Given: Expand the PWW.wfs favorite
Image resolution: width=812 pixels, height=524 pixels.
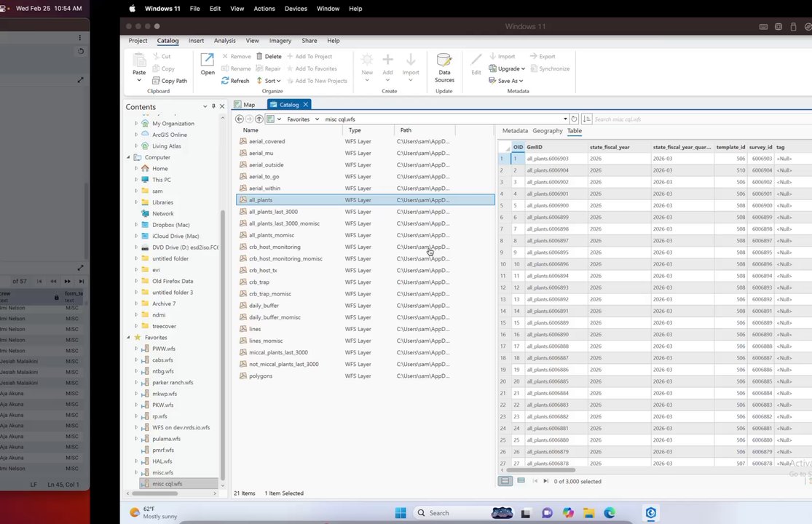Looking at the screenshot, I should point(136,349).
